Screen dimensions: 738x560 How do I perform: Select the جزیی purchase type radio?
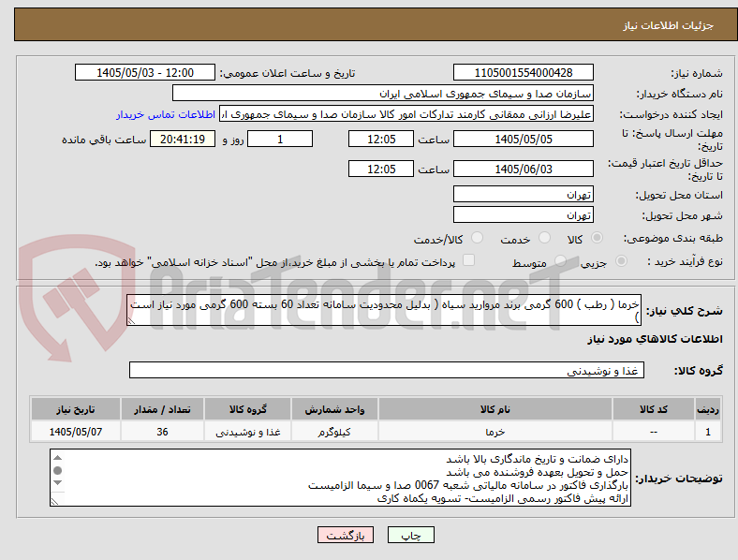tap(621, 261)
